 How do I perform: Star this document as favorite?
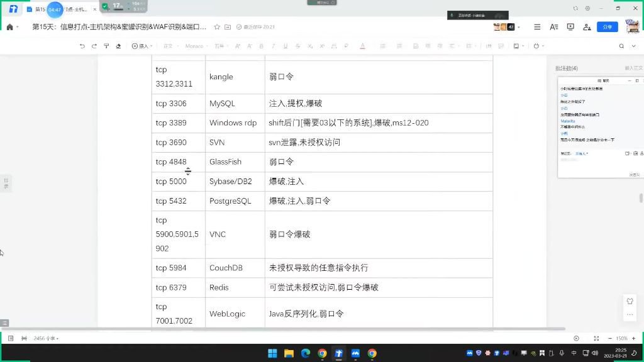(217, 27)
